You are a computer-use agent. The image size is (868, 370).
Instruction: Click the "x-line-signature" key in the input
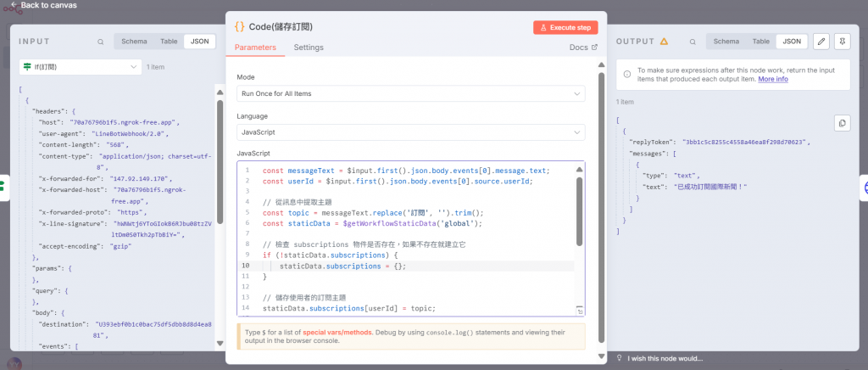tap(72, 223)
